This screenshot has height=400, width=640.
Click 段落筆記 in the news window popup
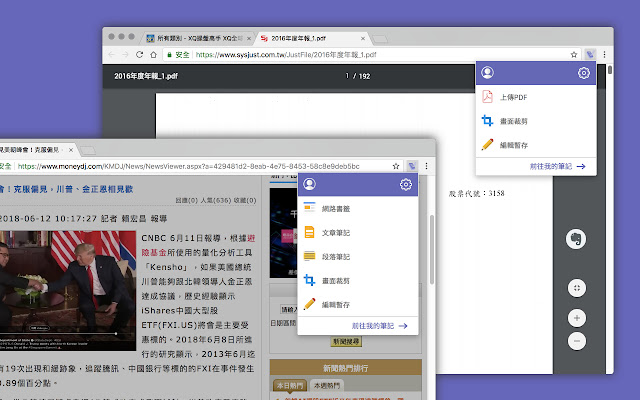[336, 257]
